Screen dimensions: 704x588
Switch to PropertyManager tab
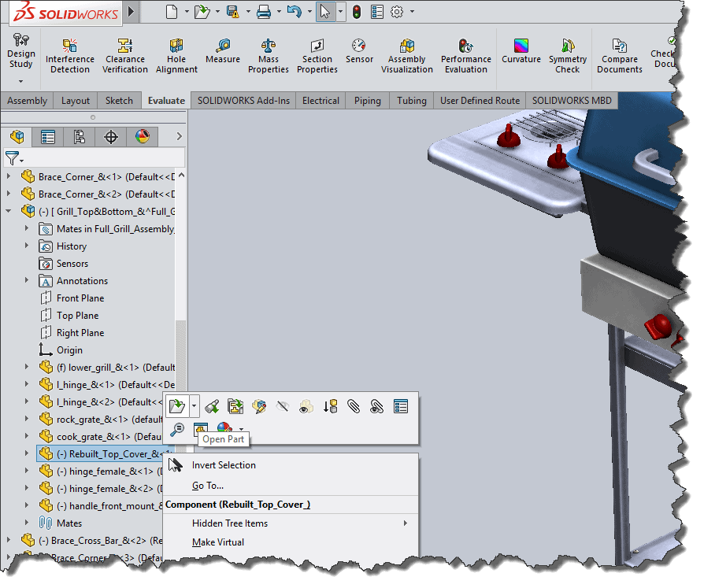click(47, 136)
